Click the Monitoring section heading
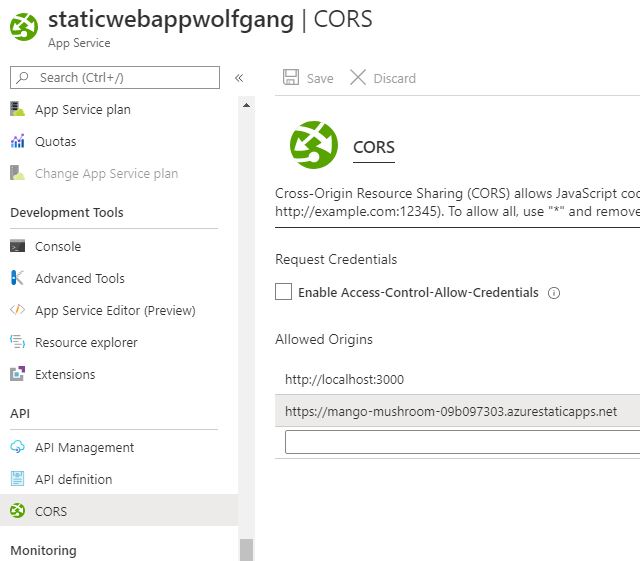This screenshot has width=640, height=561. point(43,550)
